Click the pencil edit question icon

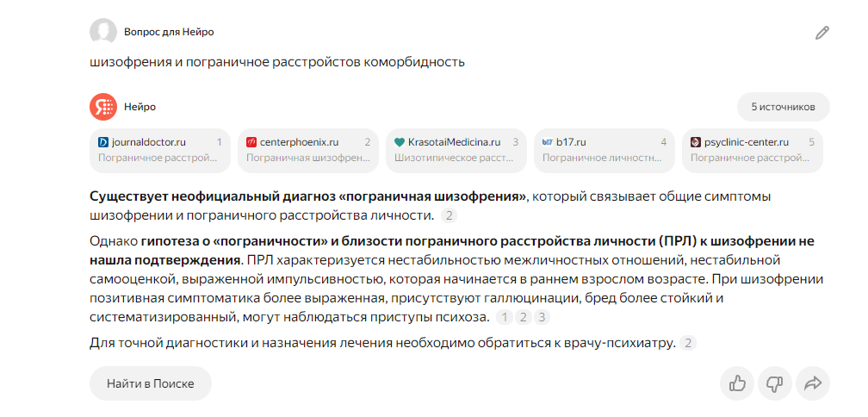coord(822,33)
